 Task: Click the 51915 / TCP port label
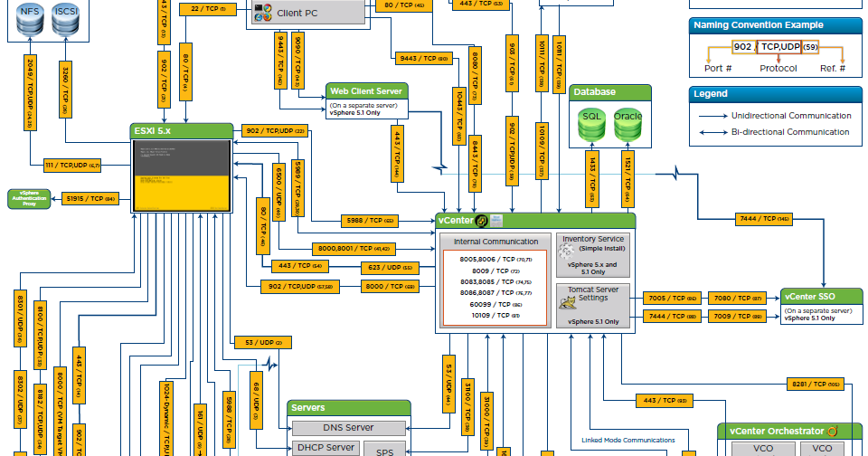point(90,198)
